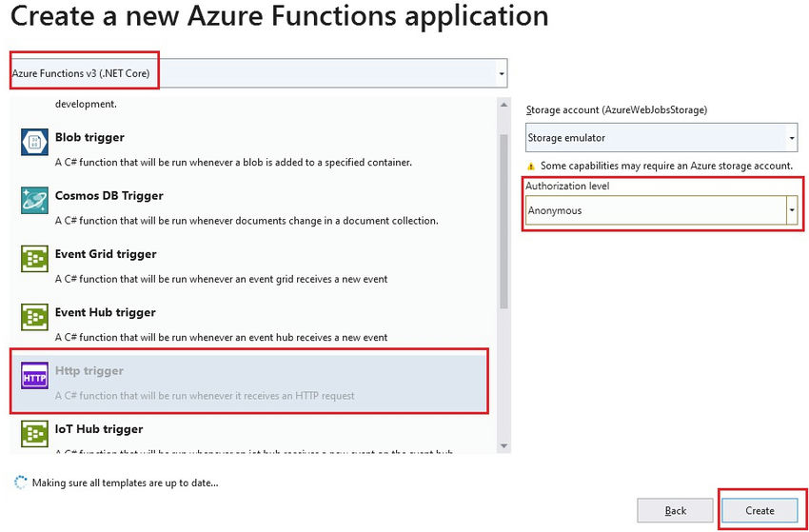The image size is (809, 532).
Task: Select the Blob trigger template title
Action: tap(89, 137)
